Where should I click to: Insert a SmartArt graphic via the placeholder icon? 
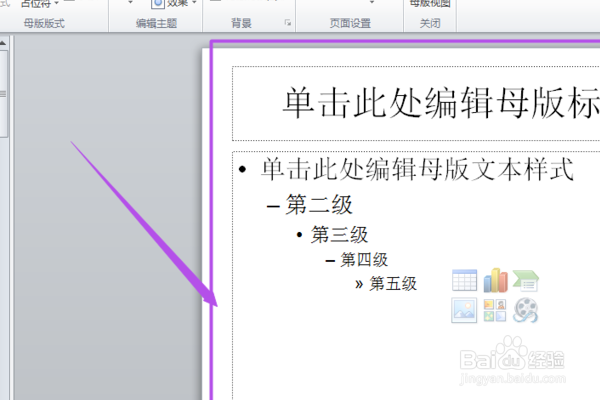tap(526, 281)
